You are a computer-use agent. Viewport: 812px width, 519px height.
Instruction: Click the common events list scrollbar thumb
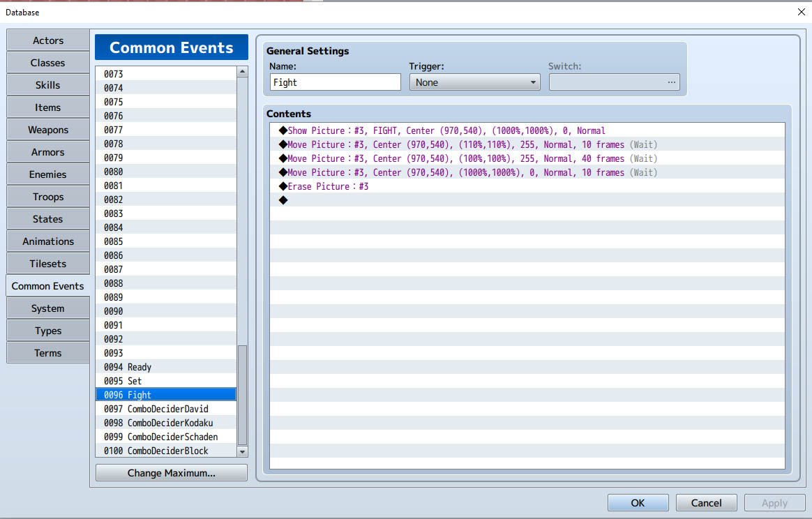pyautogui.click(x=242, y=395)
